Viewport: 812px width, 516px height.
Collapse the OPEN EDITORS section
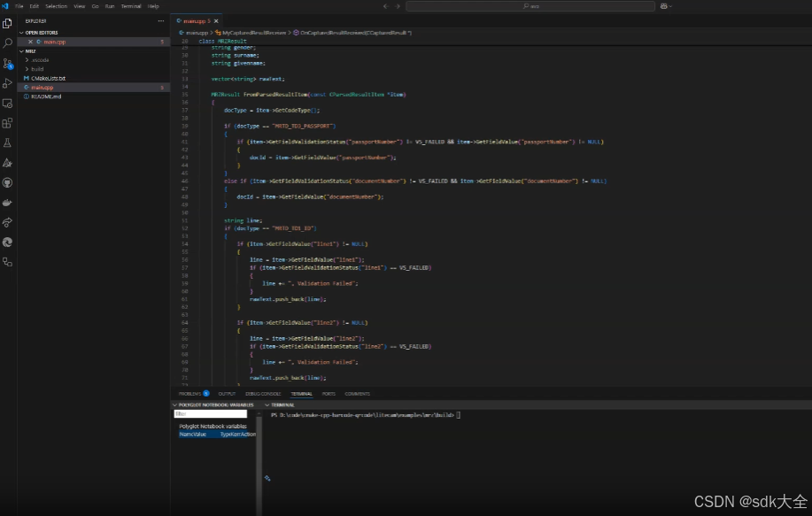pos(42,33)
